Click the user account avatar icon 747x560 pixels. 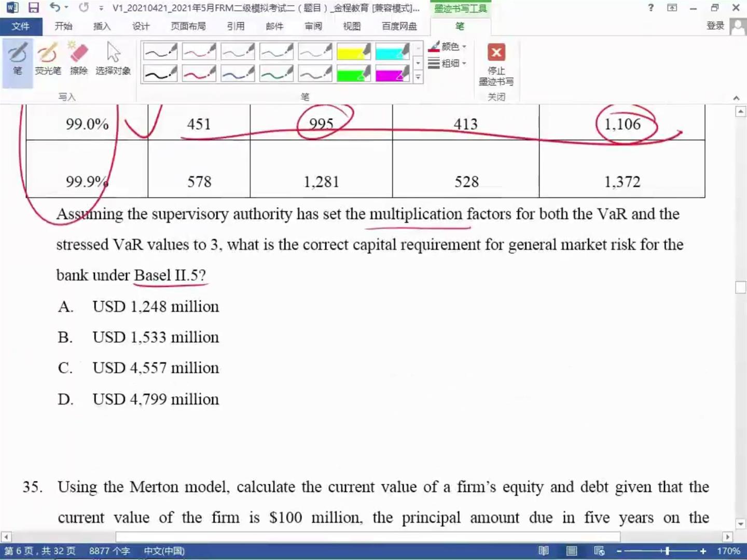738,26
